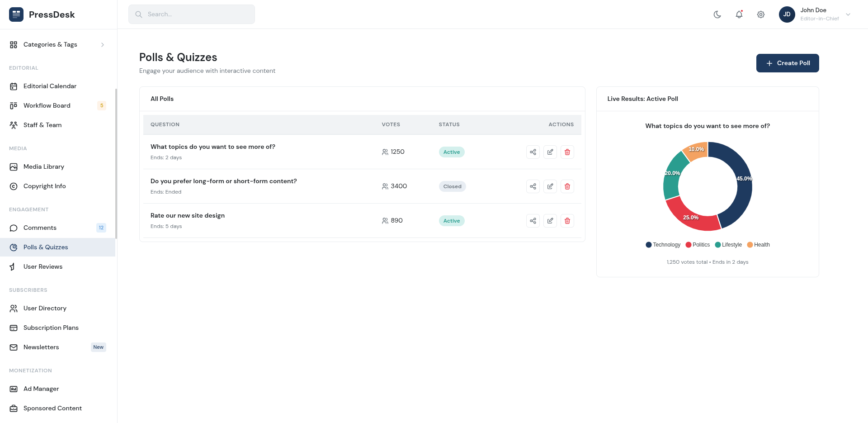Image resolution: width=868 pixels, height=423 pixels.
Task: Toggle dark mode with moon icon
Action: click(x=717, y=14)
